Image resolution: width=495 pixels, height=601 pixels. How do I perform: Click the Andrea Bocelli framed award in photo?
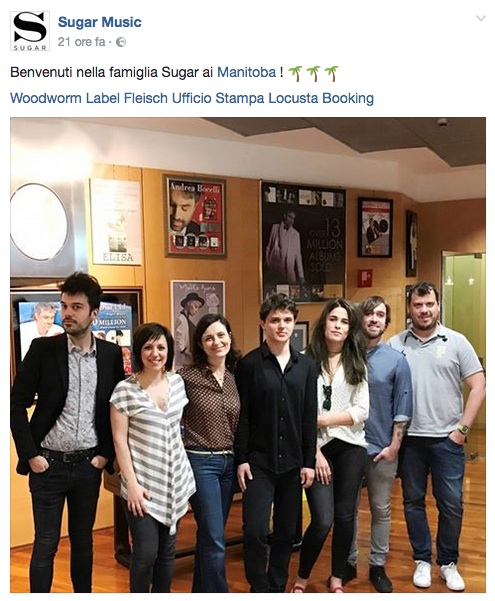[x=195, y=217]
